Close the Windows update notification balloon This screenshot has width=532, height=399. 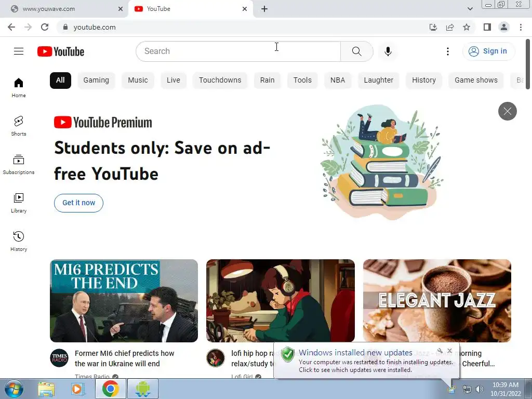450,351
